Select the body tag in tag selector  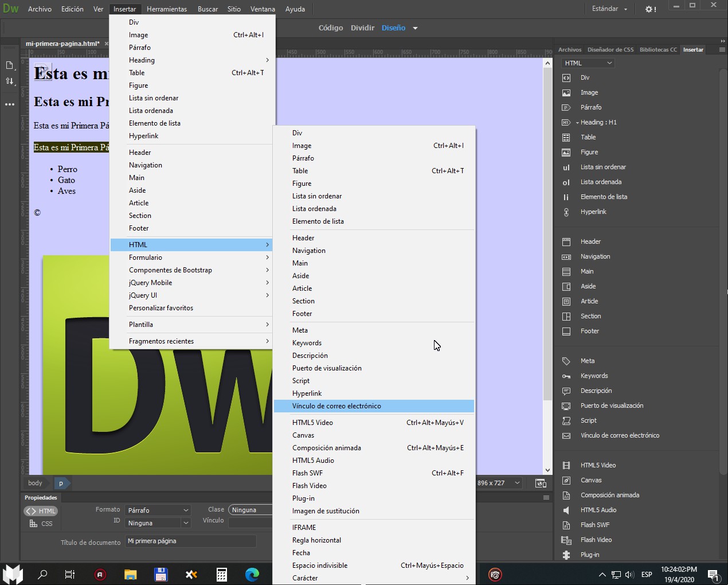click(36, 483)
